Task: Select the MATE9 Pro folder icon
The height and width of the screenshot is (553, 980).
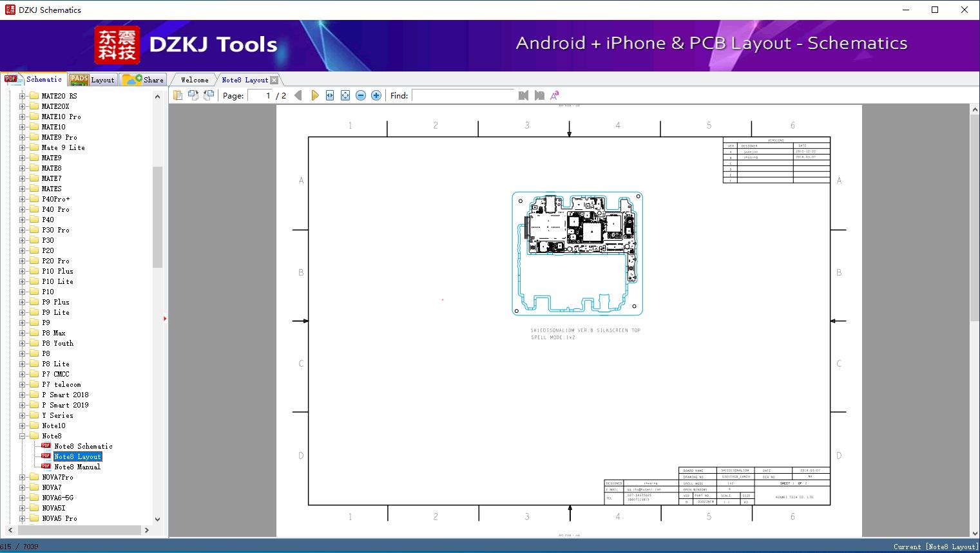Action: (34, 137)
